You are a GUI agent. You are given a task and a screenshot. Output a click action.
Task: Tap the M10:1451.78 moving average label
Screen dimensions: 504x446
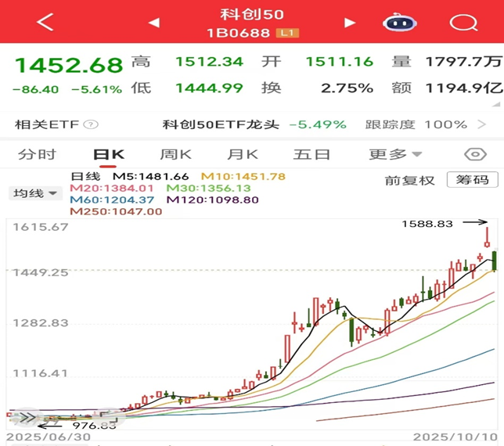[x=243, y=176]
